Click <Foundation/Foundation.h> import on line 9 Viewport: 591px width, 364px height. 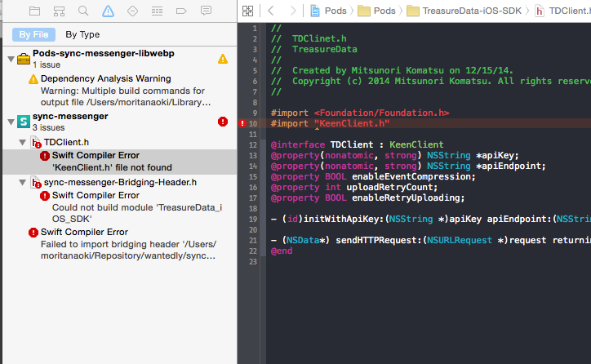coord(381,113)
